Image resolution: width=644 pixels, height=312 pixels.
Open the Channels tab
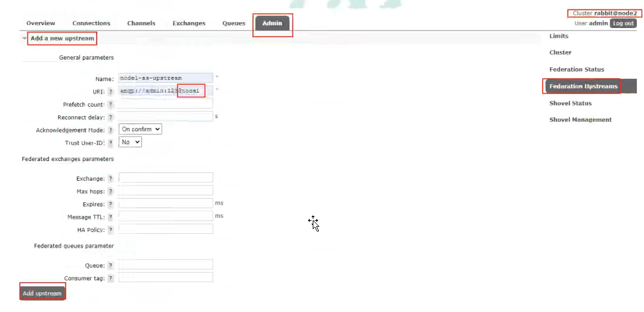click(x=141, y=23)
